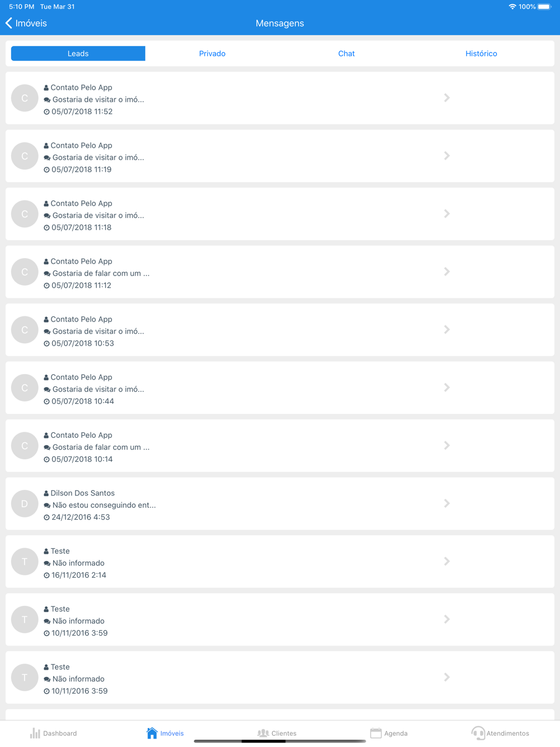Tap the Dilson Dos Santos avatar
The height and width of the screenshot is (747, 560).
(25, 503)
